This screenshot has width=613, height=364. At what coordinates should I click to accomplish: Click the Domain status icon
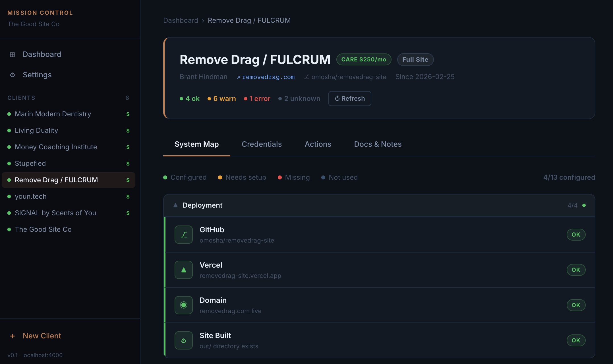pyautogui.click(x=183, y=305)
